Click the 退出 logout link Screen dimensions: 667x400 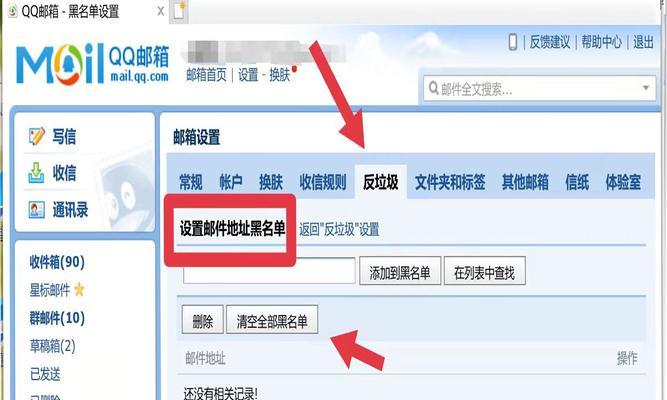(x=643, y=42)
